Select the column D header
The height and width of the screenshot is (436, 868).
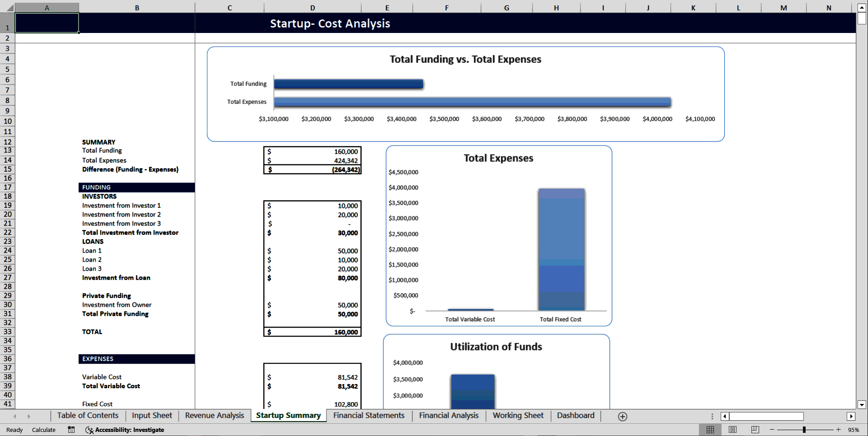(313, 8)
